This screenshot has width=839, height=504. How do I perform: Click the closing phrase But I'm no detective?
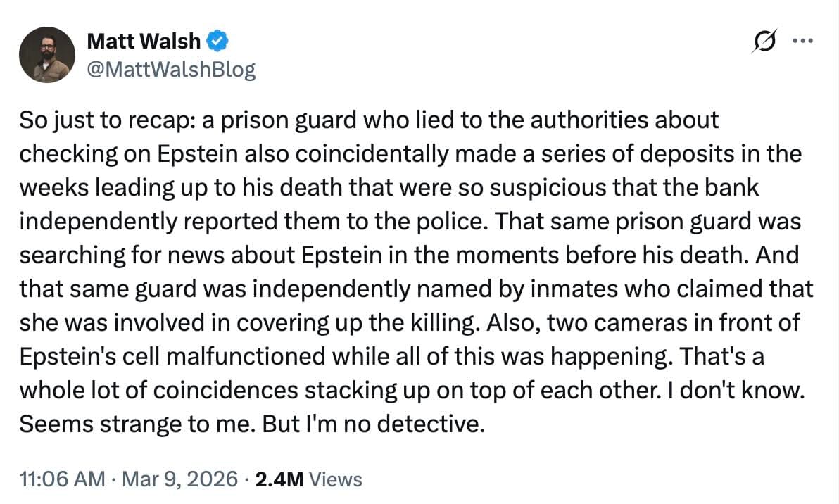click(x=374, y=424)
